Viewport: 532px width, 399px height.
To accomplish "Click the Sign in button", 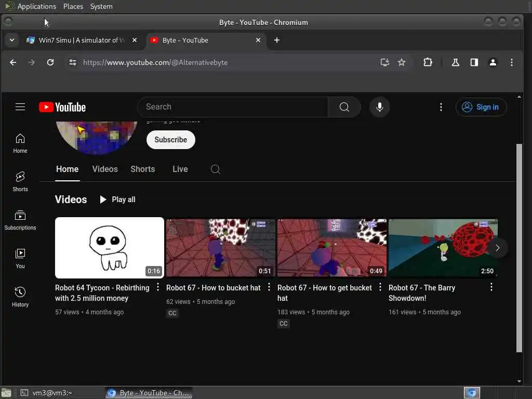I will tap(481, 107).
